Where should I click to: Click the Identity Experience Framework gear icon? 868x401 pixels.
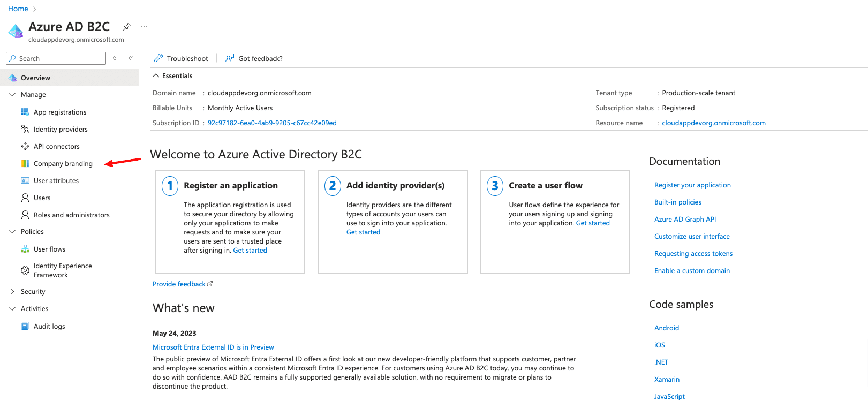tap(25, 270)
